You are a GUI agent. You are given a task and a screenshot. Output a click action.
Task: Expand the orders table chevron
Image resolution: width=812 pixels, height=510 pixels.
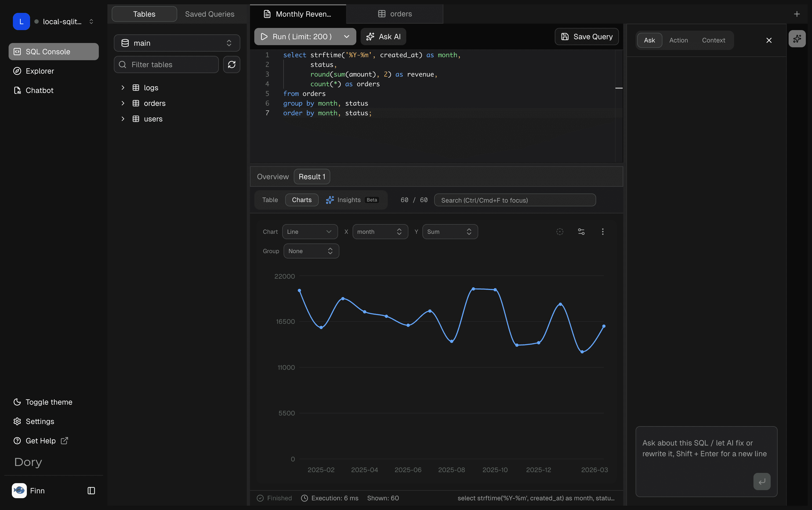pyautogui.click(x=123, y=103)
